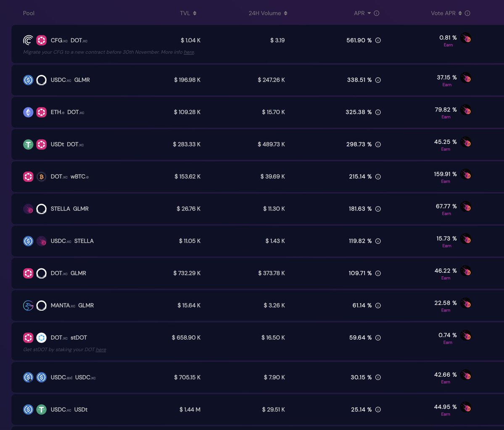Open APR info for DOT.xc stDOT pool
The image size is (504, 430).
tap(378, 338)
